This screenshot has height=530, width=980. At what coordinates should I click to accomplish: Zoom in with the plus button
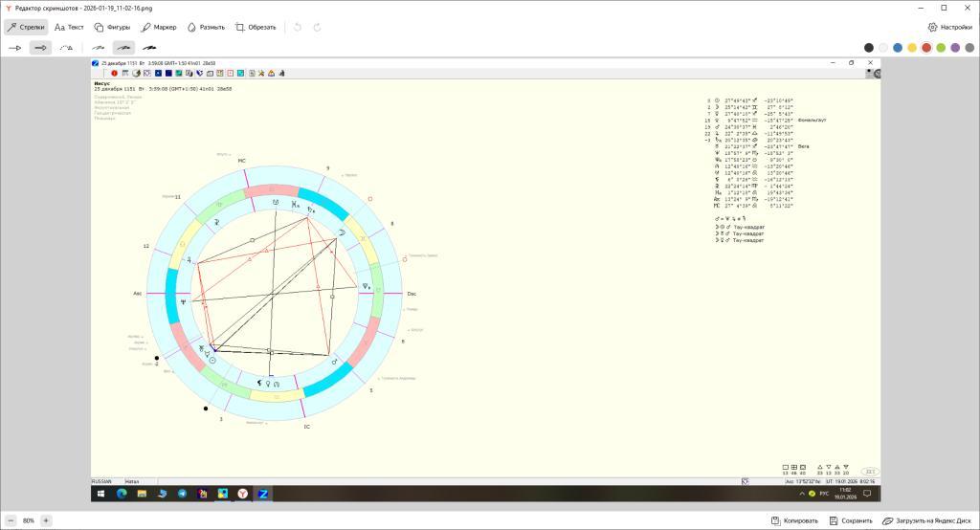coord(46,520)
